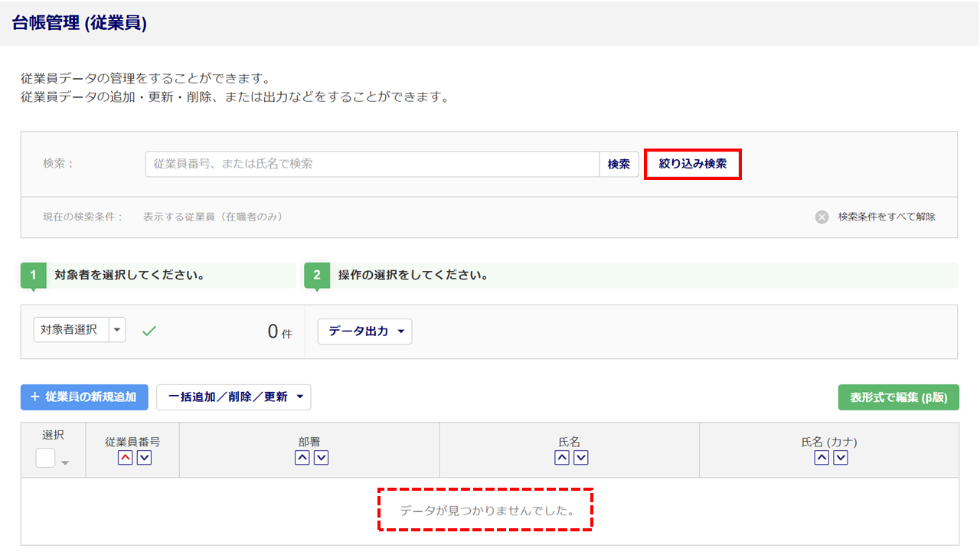980x552 pixels.
Task: Sort 氏名 (カナ) column descending
Action: tap(841, 457)
